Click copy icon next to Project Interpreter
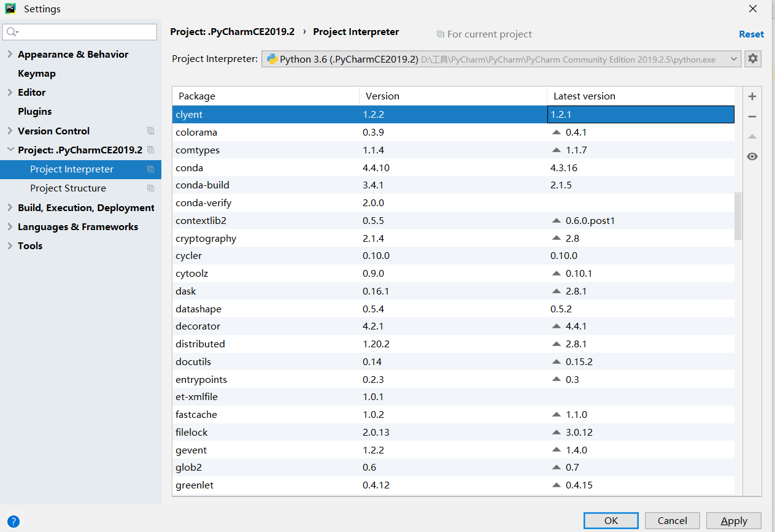This screenshot has height=532, width=775. tap(151, 169)
